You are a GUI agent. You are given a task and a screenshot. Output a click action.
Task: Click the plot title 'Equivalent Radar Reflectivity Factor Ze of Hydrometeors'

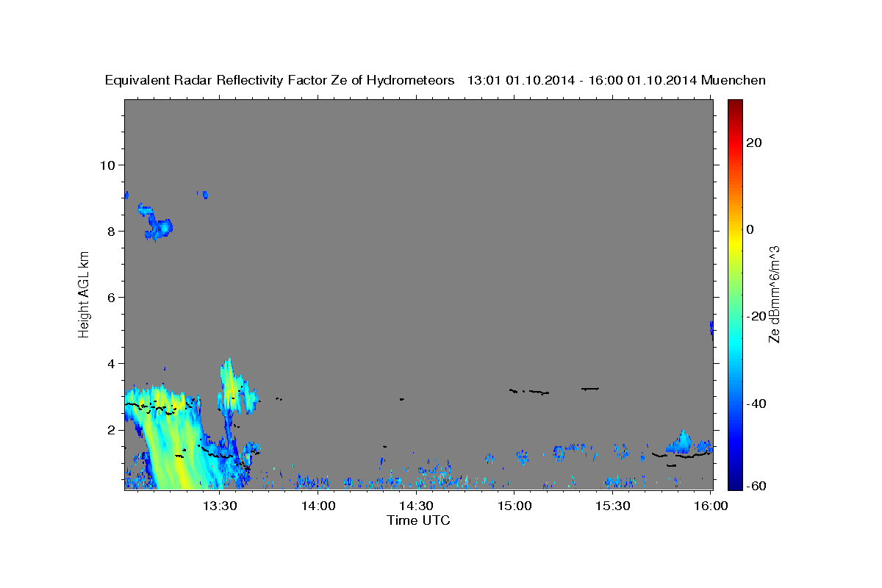[280, 81]
